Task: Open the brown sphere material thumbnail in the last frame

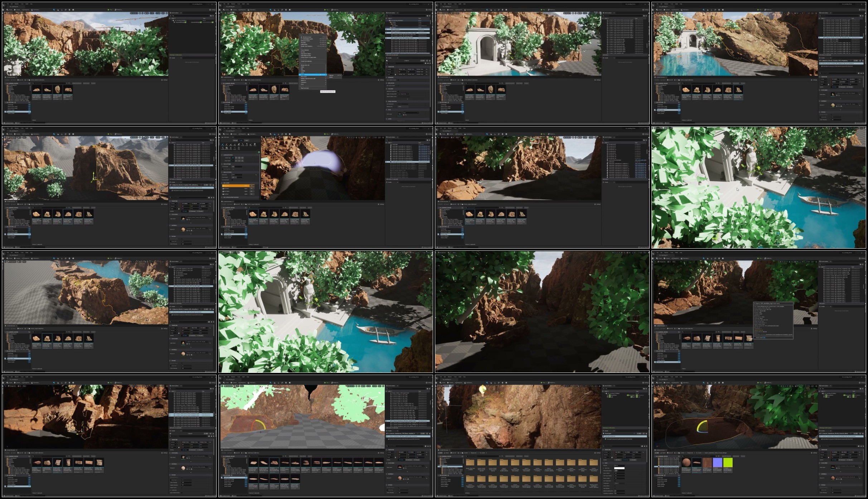Action: click(686, 463)
